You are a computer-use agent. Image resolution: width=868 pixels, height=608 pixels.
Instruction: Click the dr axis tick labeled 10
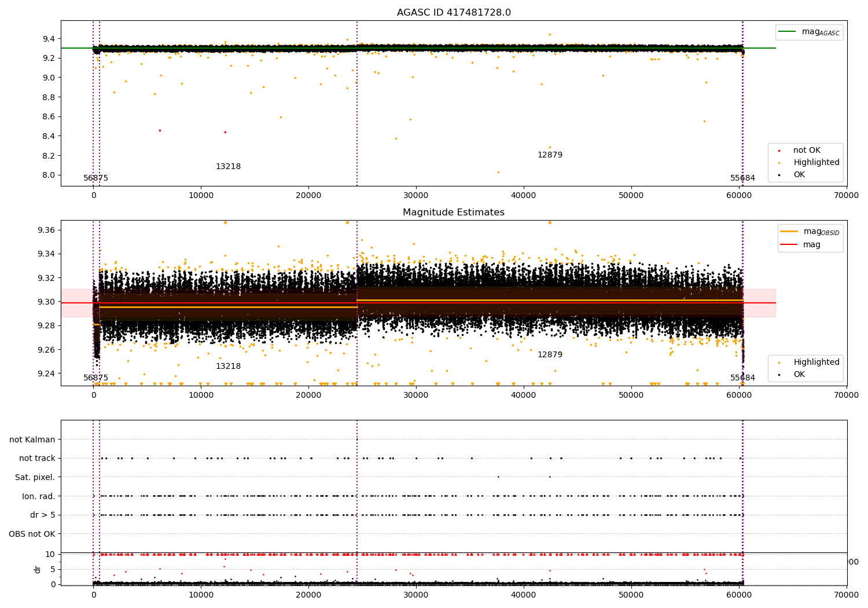tap(50, 554)
